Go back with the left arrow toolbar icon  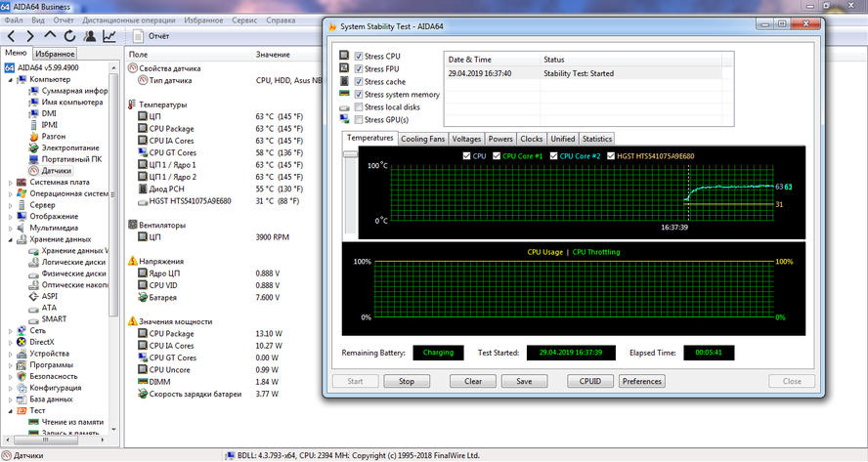click(x=12, y=36)
